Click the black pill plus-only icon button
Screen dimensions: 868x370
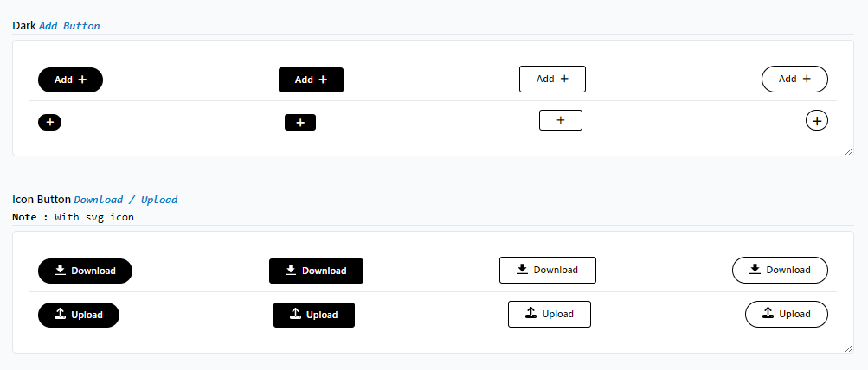49,122
